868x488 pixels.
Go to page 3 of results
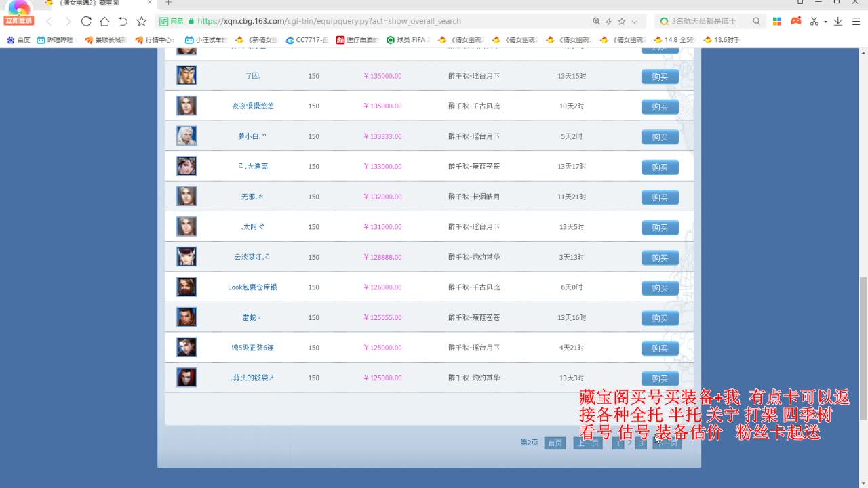tap(641, 443)
